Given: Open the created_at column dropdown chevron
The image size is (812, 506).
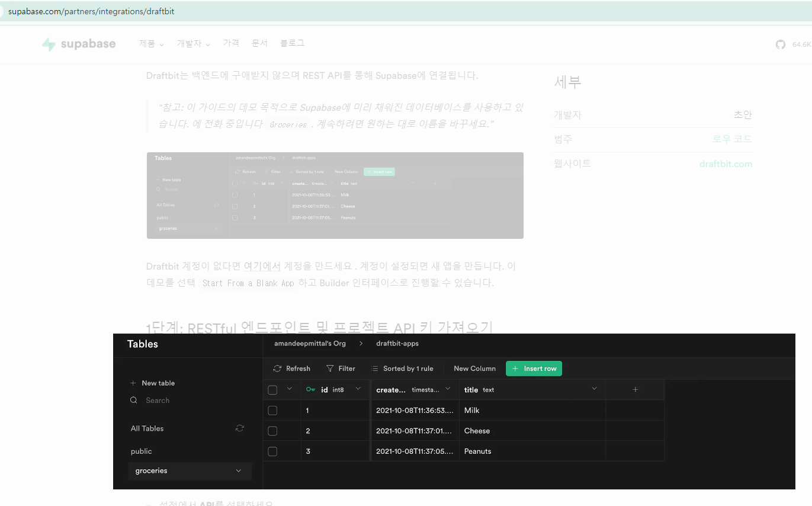Looking at the screenshot, I should [448, 389].
